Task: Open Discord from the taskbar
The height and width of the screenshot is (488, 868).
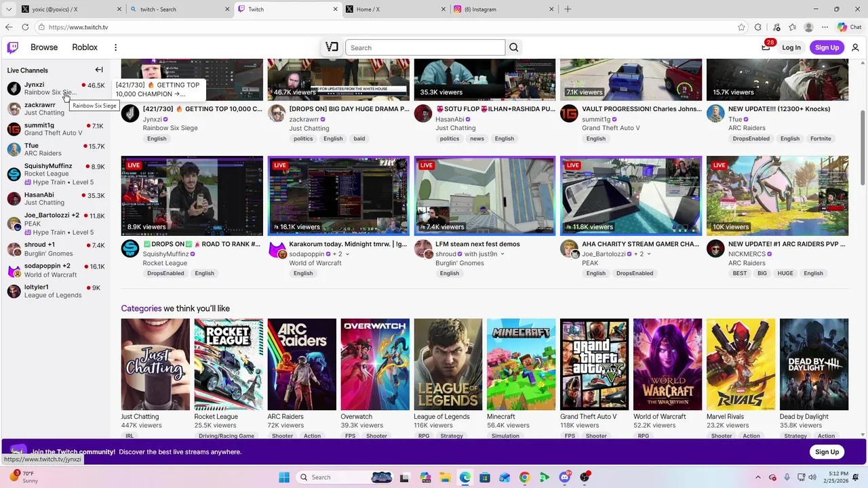Action: 565,477
